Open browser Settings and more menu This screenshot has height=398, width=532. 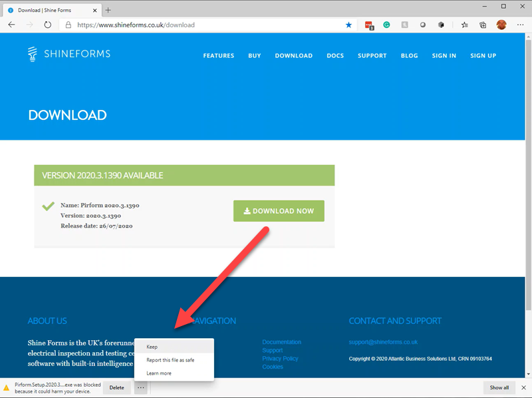(520, 25)
